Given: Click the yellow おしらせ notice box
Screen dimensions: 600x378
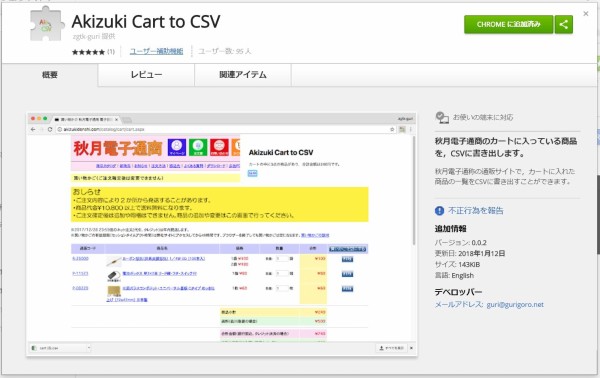Looking at the screenshot, I should pos(220,204).
